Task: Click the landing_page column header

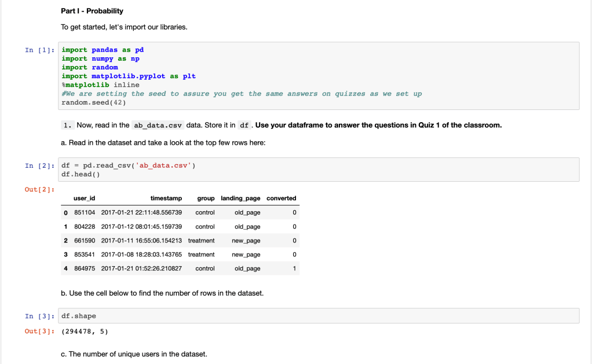Action: pos(240,198)
